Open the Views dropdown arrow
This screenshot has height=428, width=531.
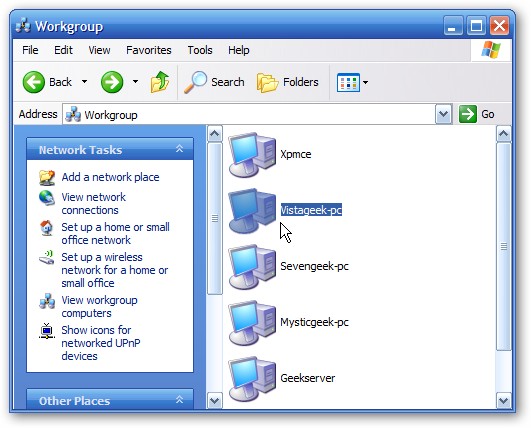(365, 82)
